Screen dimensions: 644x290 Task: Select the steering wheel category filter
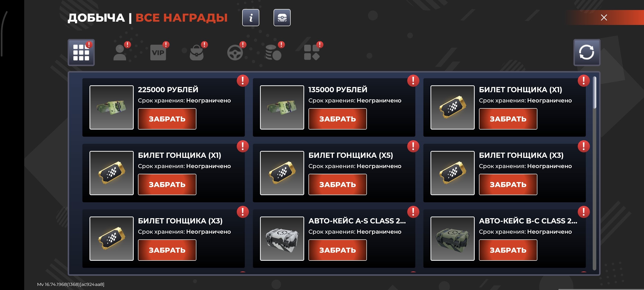coord(235,53)
